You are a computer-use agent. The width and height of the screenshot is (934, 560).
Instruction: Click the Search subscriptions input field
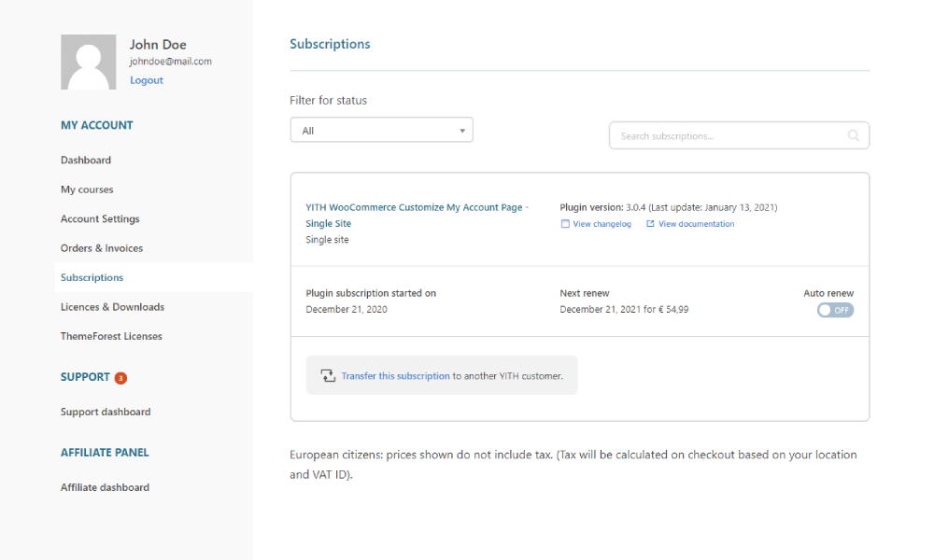tap(739, 135)
